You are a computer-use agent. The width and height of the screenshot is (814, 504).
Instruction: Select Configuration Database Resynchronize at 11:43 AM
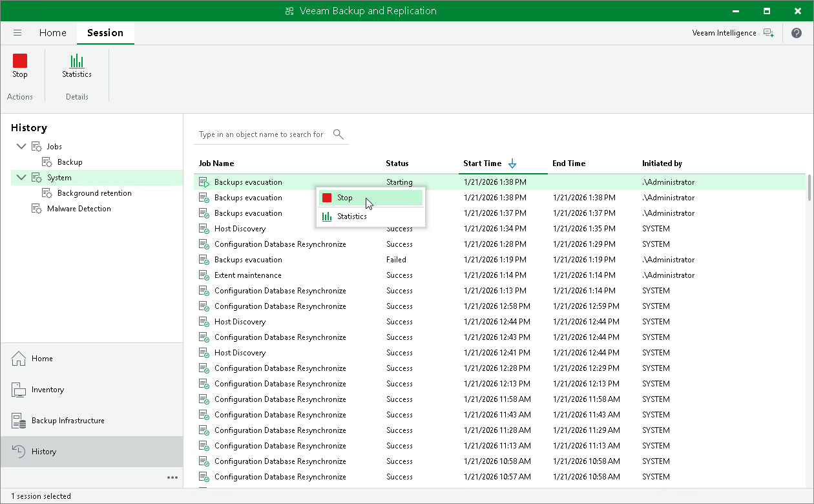(x=280, y=415)
